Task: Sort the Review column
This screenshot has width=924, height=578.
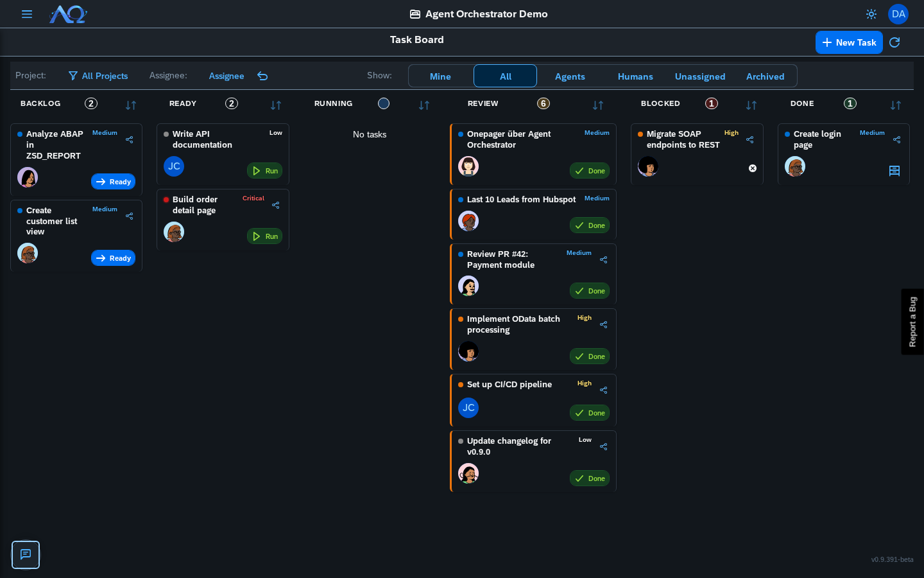Action: 598,105
